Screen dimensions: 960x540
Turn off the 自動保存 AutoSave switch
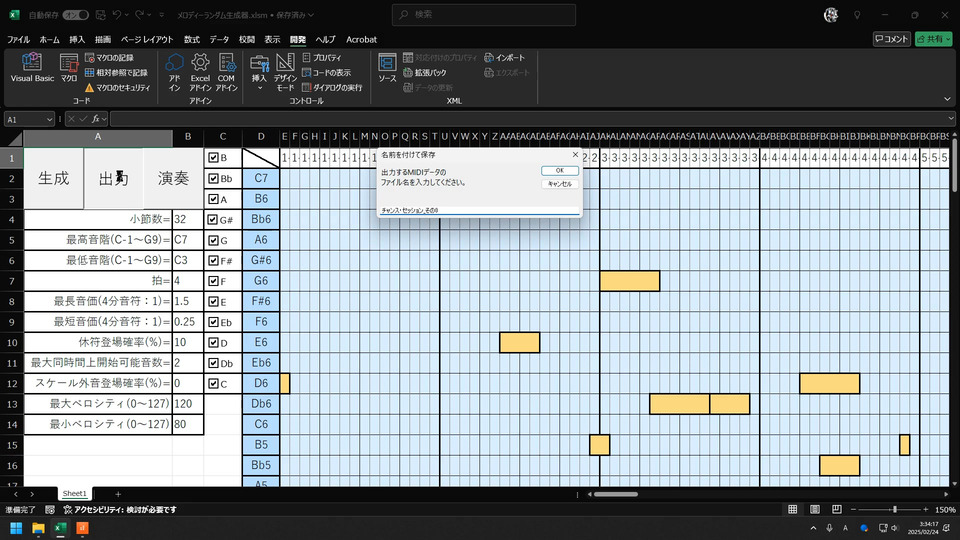coord(75,15)
